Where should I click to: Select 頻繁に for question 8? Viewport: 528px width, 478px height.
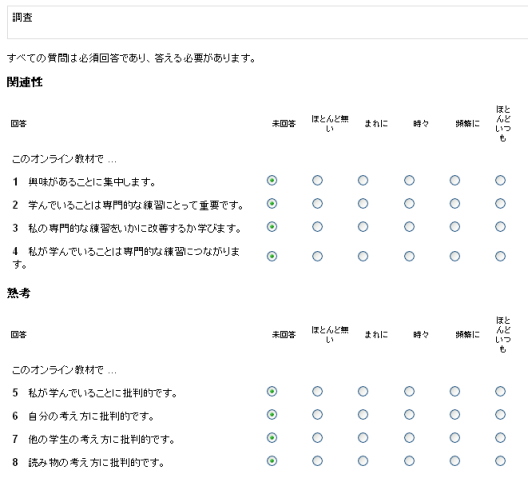pyautogui.click(x=455, y=461)
